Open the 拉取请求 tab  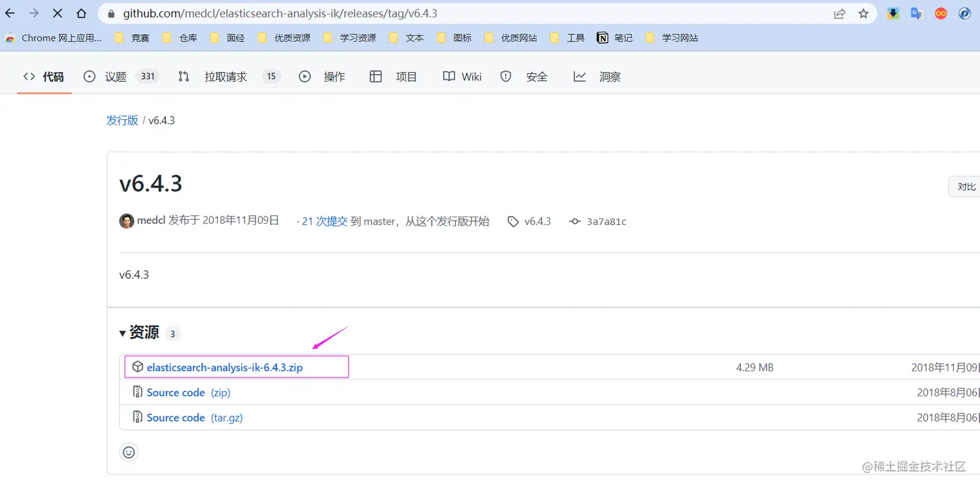(x=229, y=77)
